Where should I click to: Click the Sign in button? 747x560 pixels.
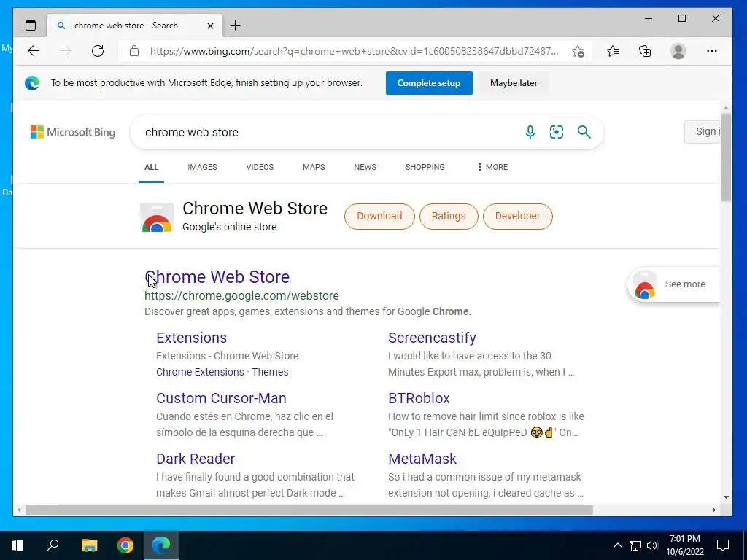704,132
